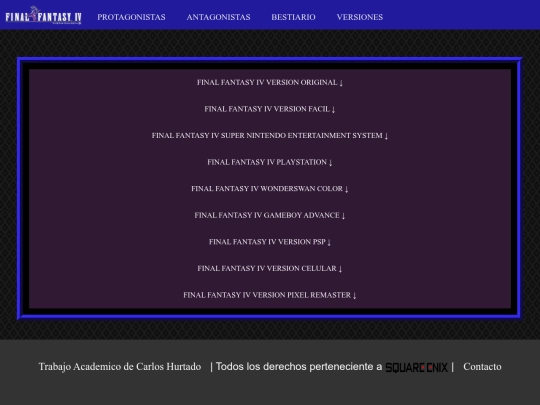Go to the BESTIARIO section

tap(293, 17)
